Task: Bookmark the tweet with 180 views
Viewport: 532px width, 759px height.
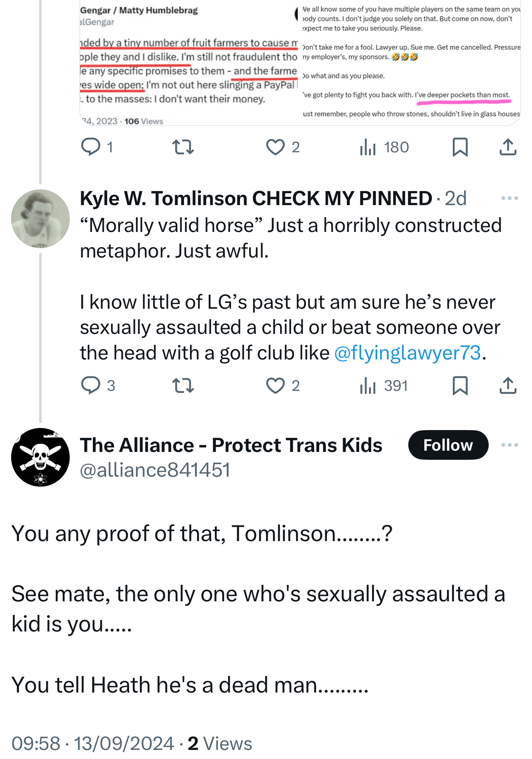Action: click(460, 147)
